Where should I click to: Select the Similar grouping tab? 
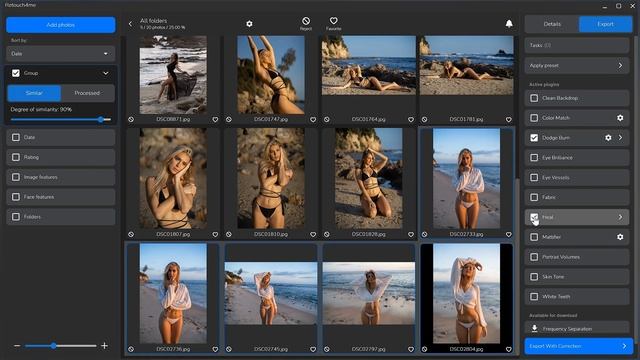pos(34,93)
